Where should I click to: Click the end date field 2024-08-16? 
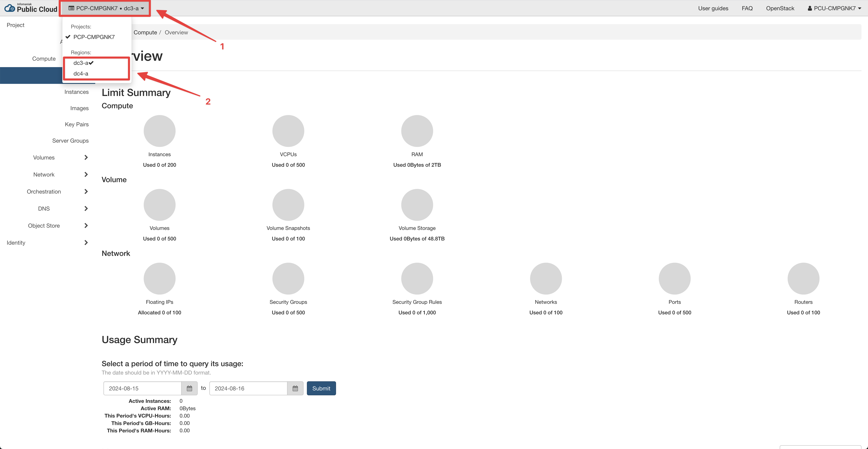(x=248, y=388)
